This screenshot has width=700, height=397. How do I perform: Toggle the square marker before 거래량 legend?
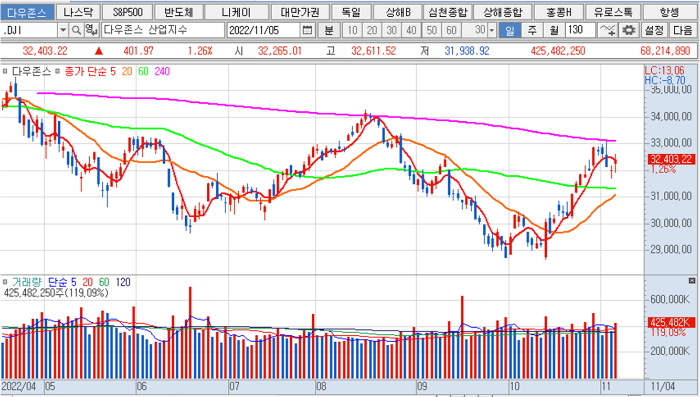5,282
